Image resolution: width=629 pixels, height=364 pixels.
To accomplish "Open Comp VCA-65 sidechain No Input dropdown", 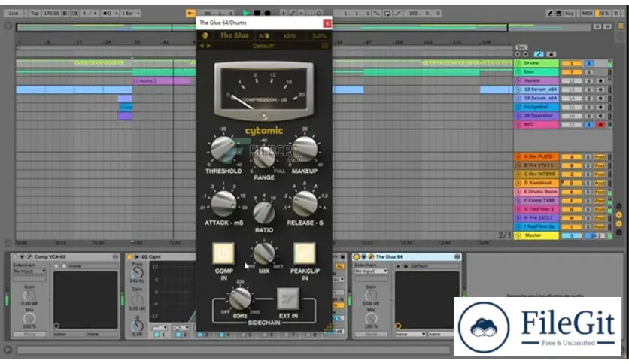I will 29,271.
